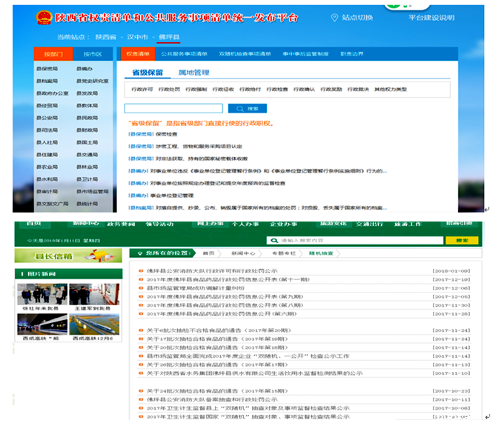Switch to the 按市区 tab
The width and height of the screenshot is (504, 429).
93,54
